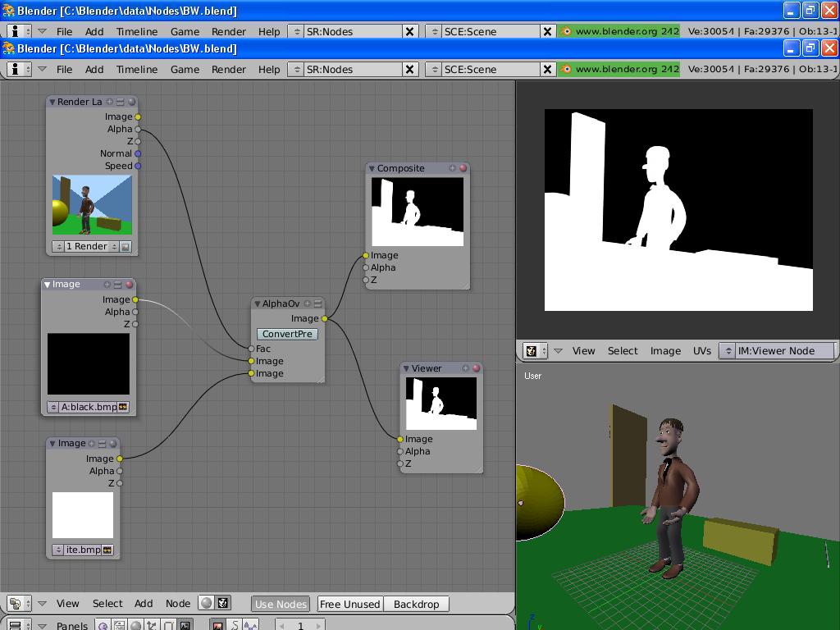
Task: Select the Editing context icon in Panels
Action: [168, 626]
